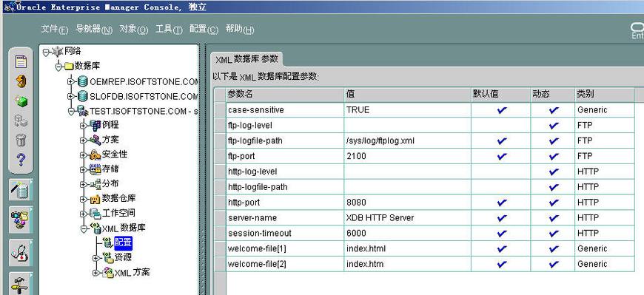Click the greyed-out create-like icon
644x295 pixels.
pos(21,120)
